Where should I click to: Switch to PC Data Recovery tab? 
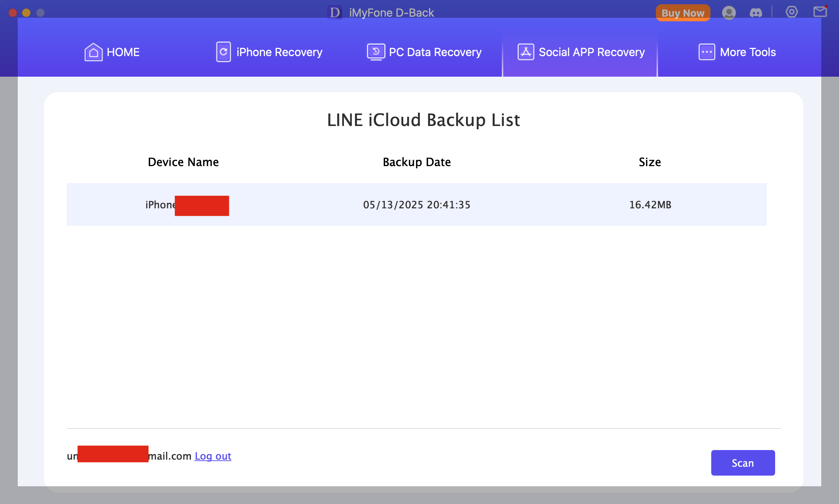pyautogui.click(x=424, y=52)
